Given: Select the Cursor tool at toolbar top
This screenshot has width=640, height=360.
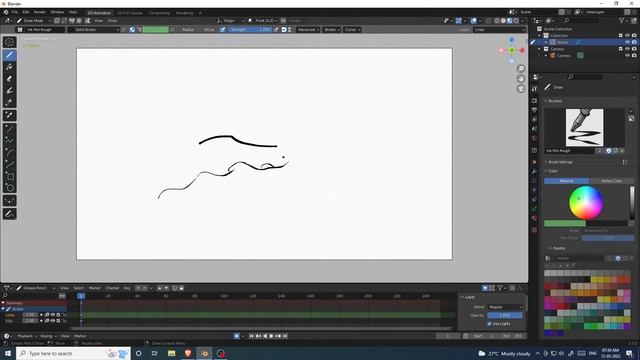Looking at the screenshot, I should (9, 42).
